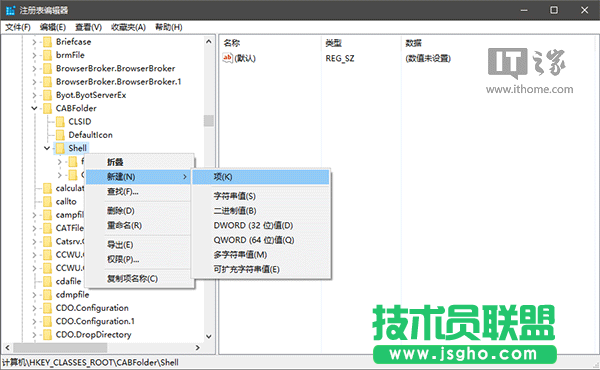The width and height of the screenshot is (600, 370).
Task: Open the 新建(N) submenu item
Action: coord(139,177)
